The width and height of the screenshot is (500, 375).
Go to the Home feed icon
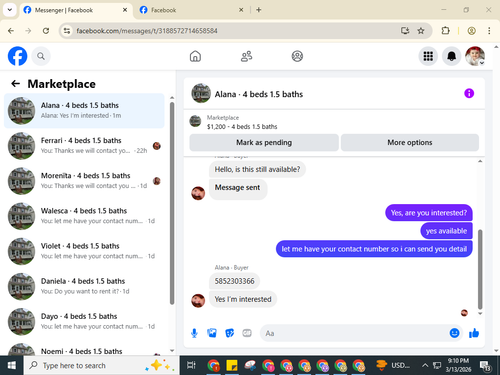[x=195, y=56]
